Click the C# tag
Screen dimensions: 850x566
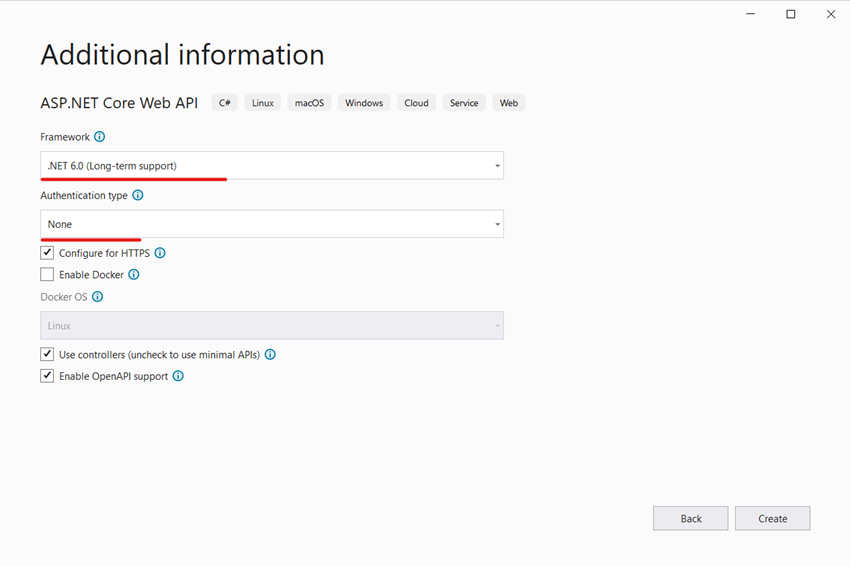click(x=224, y=102)
